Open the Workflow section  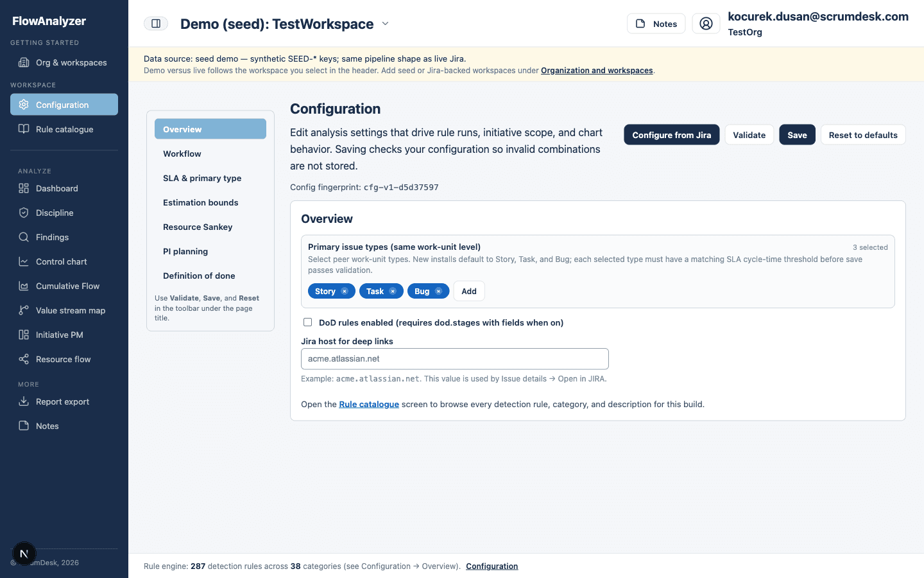pos(210,153)
